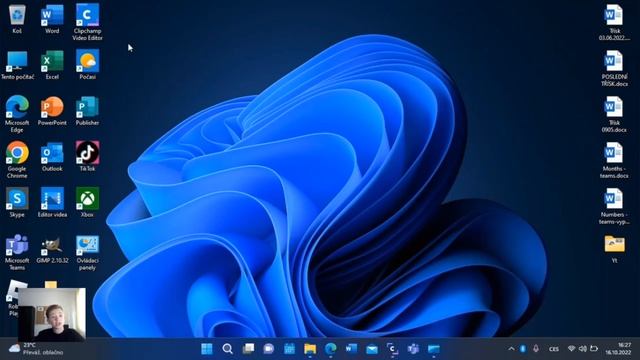Select the GIMP 2.10.32 shortcut
The height and width of the screenshot is (360, 640).
[52, 249]
